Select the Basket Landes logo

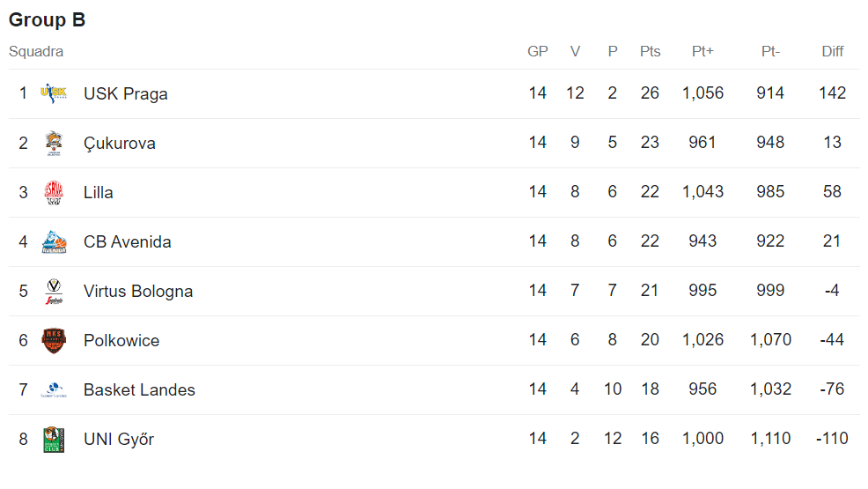coord(54,389)
